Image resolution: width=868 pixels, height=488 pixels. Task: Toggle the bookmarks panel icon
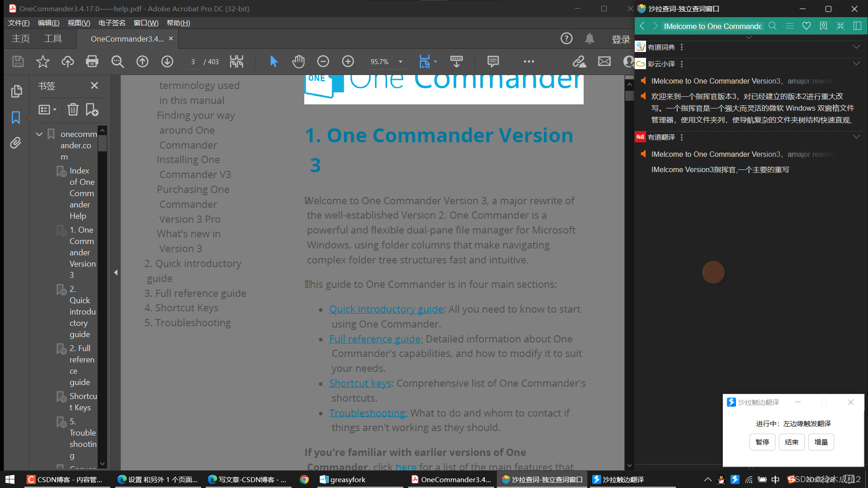click(x=16, y=117)
